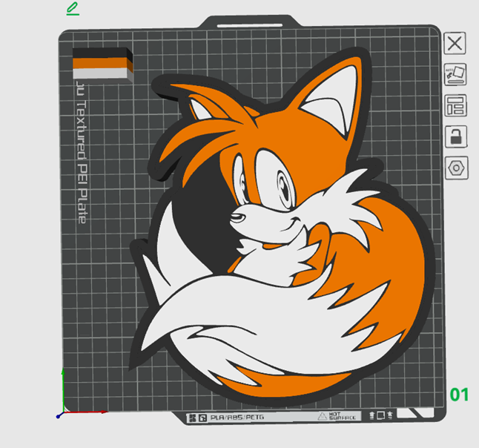
Task: Toggle the plate lock icon
Action: coord(455,136)
